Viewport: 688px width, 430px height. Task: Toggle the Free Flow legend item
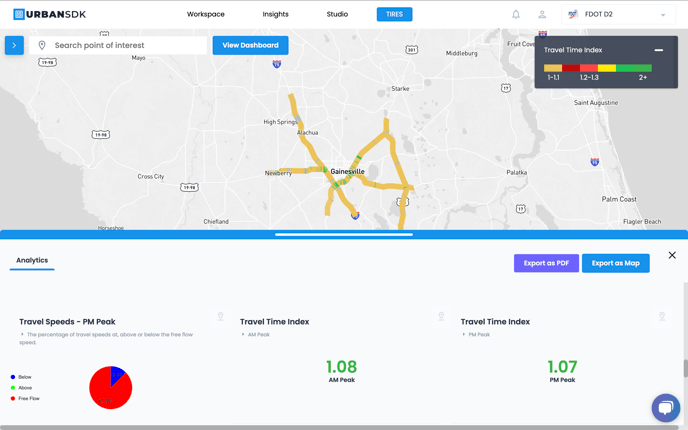25,398
